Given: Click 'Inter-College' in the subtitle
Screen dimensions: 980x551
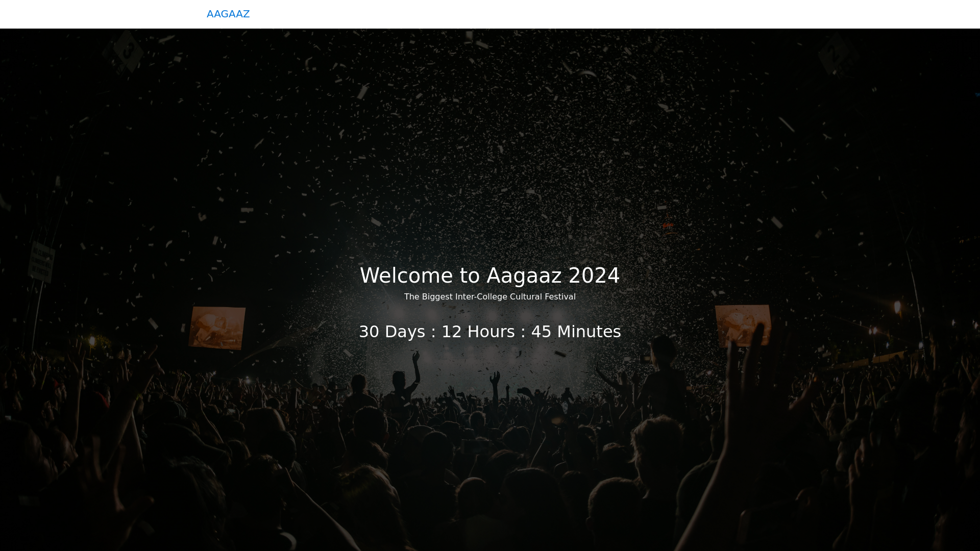Looking at the screenshot, I should pos(481,297).
